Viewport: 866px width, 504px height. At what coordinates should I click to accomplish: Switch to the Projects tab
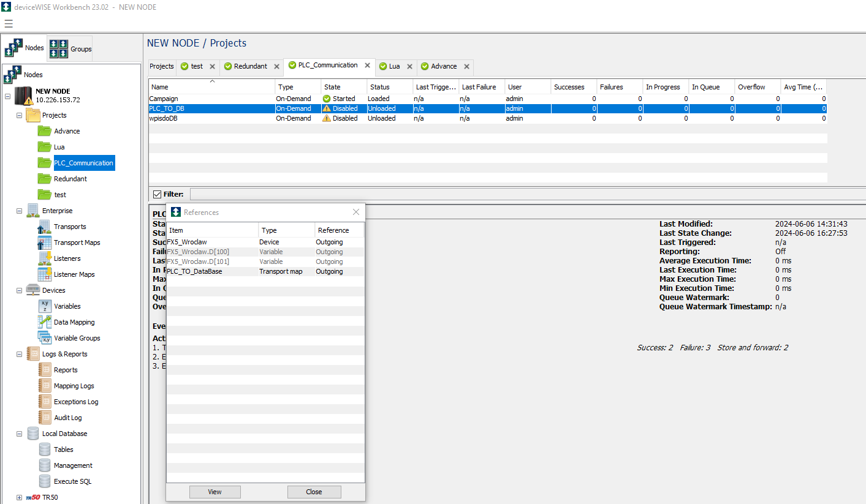tap(162, 66)
